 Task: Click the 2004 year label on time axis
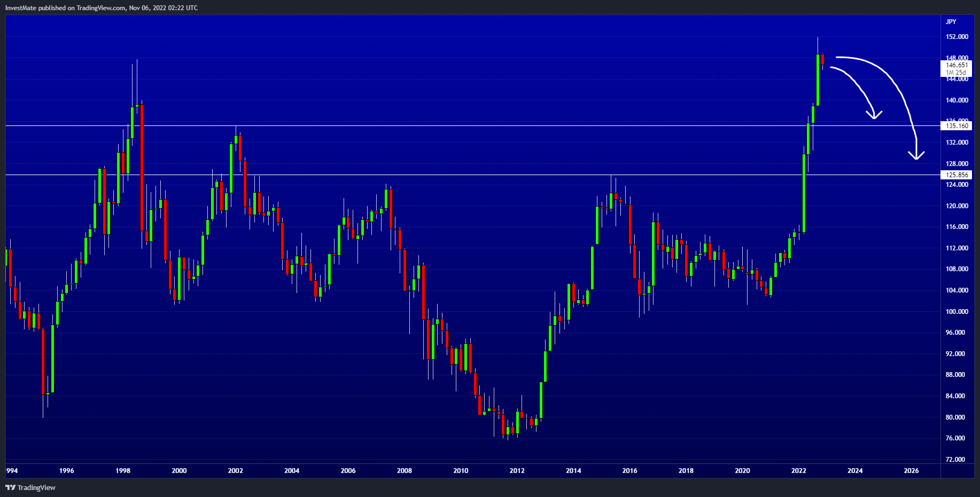292,471
